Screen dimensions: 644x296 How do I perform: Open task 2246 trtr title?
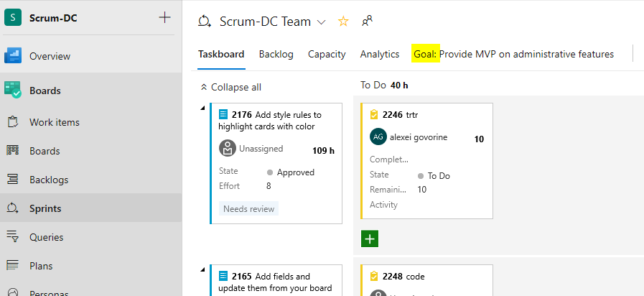pos(411,114)
